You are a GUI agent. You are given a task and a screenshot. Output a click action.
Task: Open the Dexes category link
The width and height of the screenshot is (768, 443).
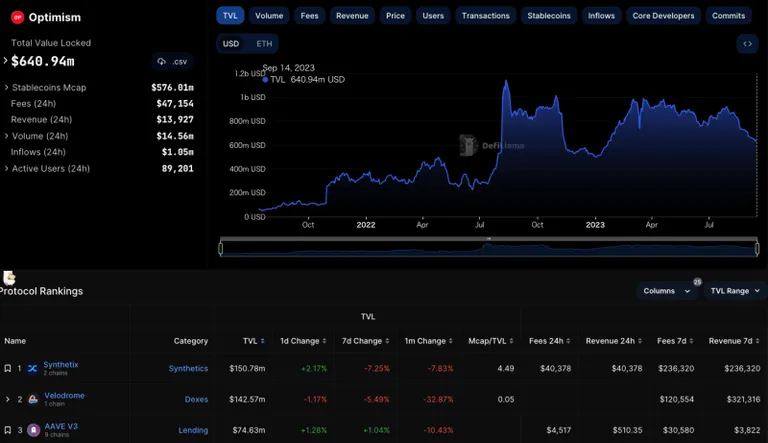[196, 399]
